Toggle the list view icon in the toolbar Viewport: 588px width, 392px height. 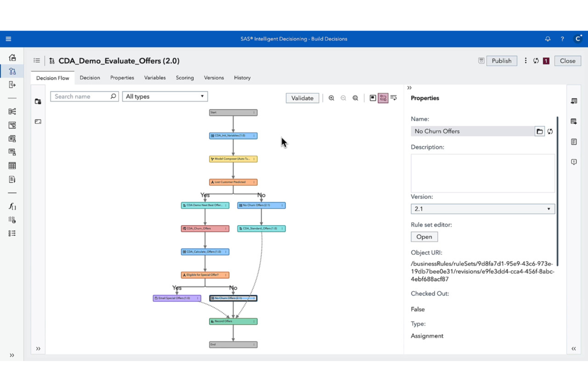pyautogui.click(x=393, y=98)
